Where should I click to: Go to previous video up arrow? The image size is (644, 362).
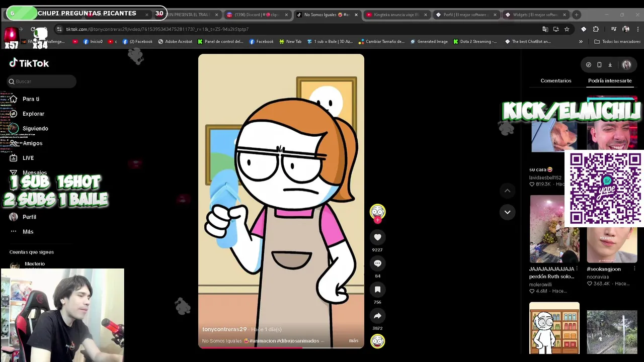point(507,191)
